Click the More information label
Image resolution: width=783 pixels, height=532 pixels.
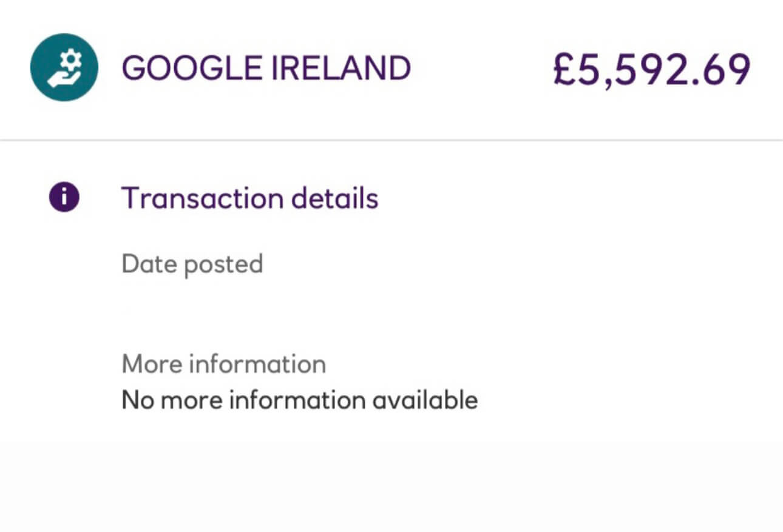[x=223, y=364]
